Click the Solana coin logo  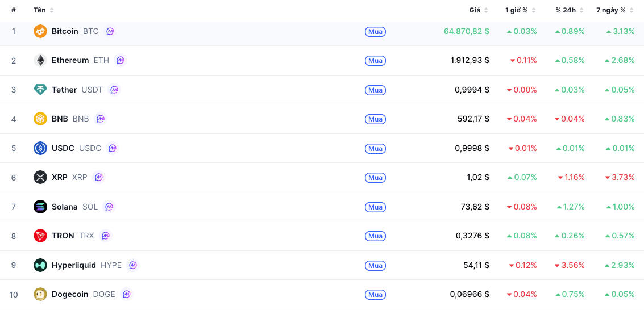pyautogui.click(x=40, y=207)
